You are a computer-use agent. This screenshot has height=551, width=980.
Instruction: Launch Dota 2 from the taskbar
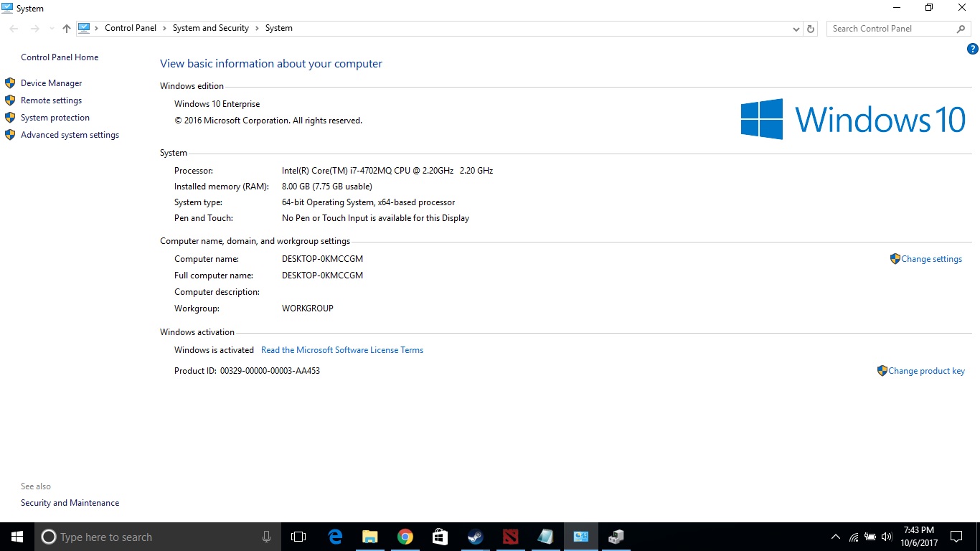tap(510, 537)
